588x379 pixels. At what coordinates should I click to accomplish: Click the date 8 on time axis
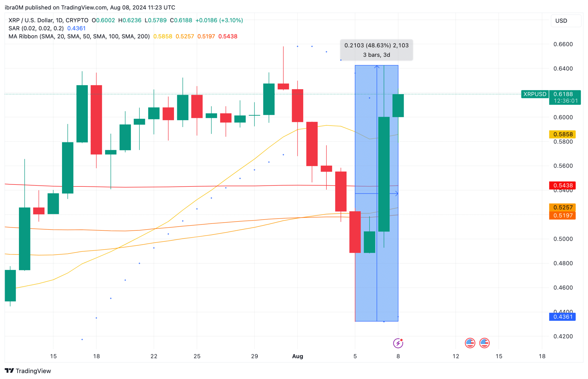(x=398, y=356)
